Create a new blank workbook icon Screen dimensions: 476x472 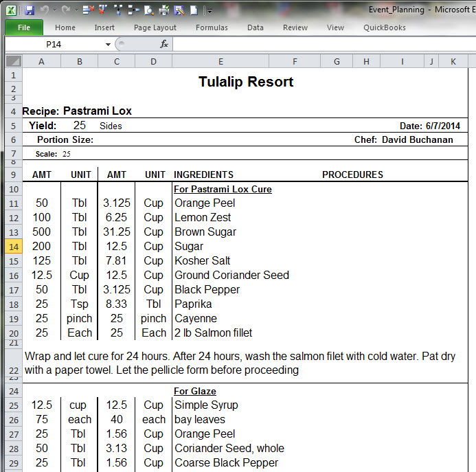194,10
